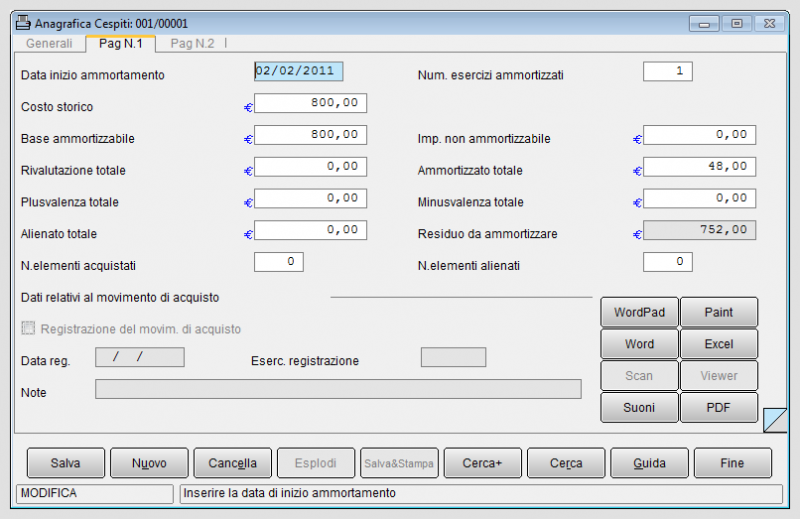Viewport: 800px width, 519px height.
Task: Click the Plusvalenza totale field
Action: click(x=310, y=198)
